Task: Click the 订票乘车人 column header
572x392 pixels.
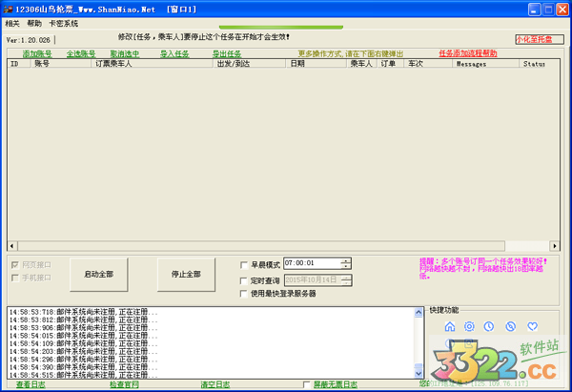Action: pos(152,64)
